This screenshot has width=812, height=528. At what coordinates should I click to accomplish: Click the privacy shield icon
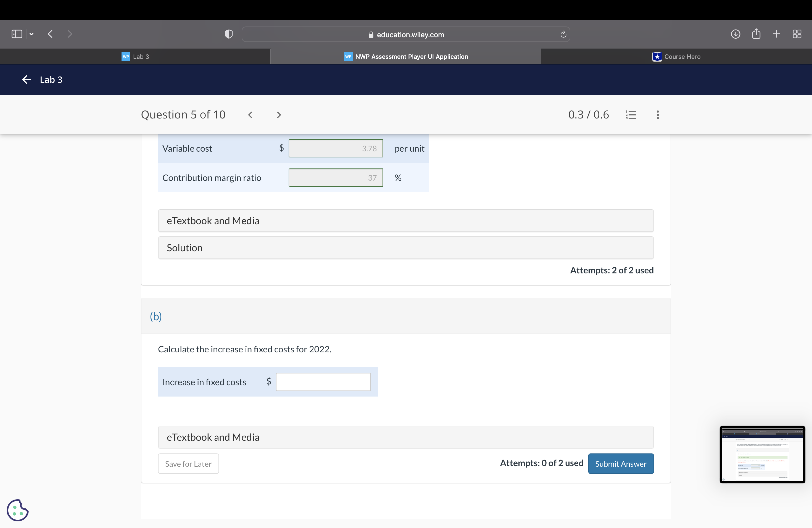[x=229, y=34]
